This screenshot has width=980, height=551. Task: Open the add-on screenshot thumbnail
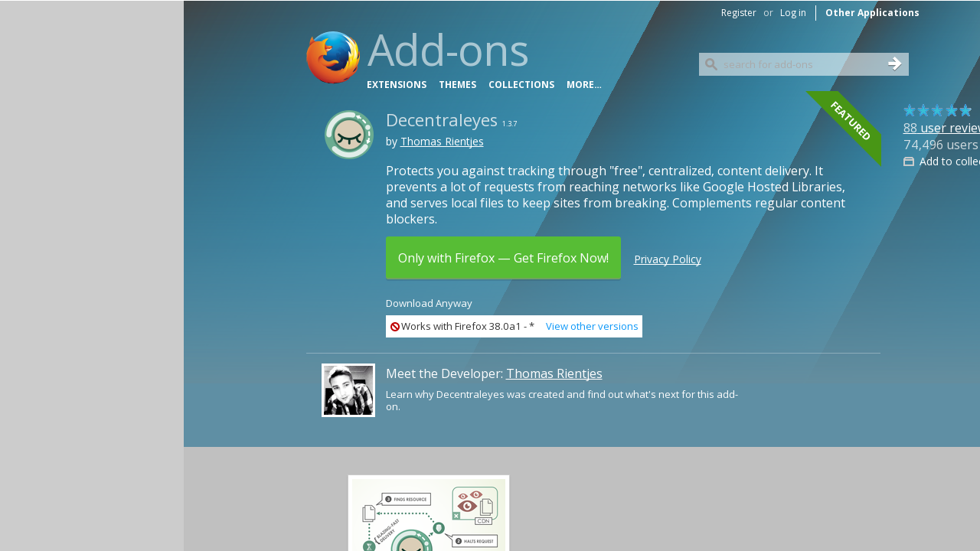pos(429,513)
